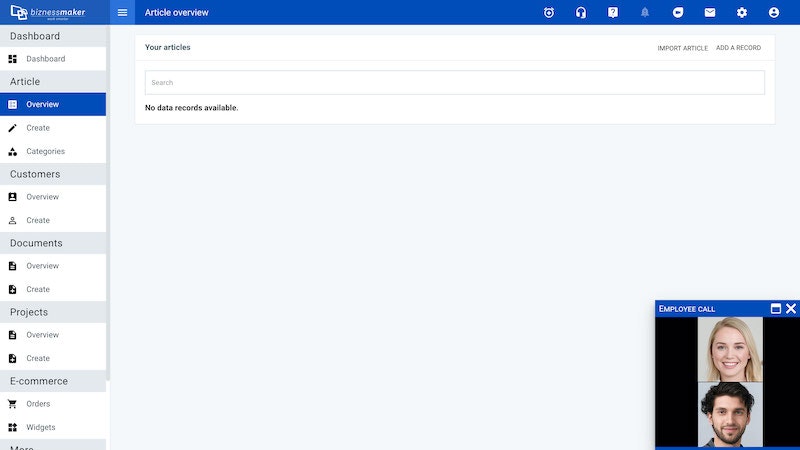Click the IMPORT ARTICLE button
This screenshot has width=800, height=450.
pyautogui.click(x=683, y=48)
